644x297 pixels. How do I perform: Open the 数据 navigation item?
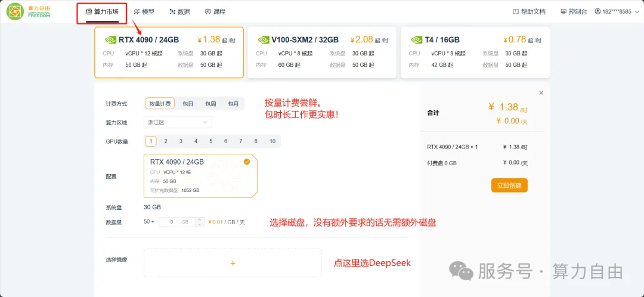coord(179,11)
